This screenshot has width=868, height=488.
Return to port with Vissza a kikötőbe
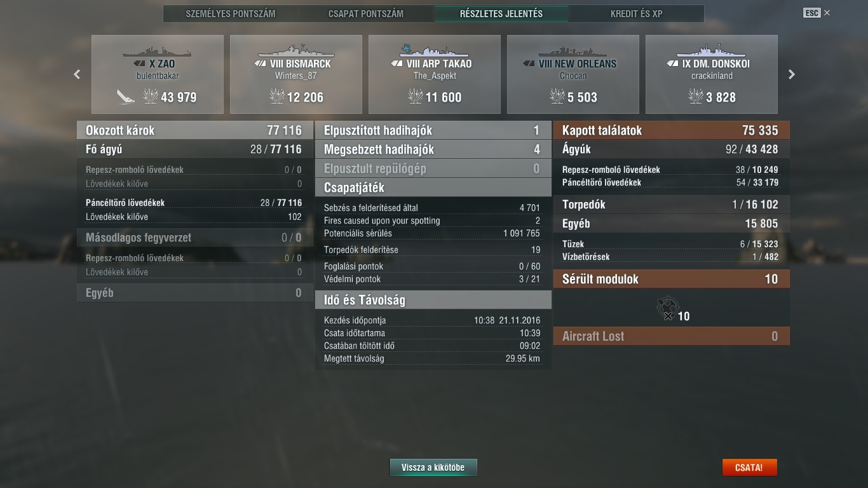pos(433,468)
